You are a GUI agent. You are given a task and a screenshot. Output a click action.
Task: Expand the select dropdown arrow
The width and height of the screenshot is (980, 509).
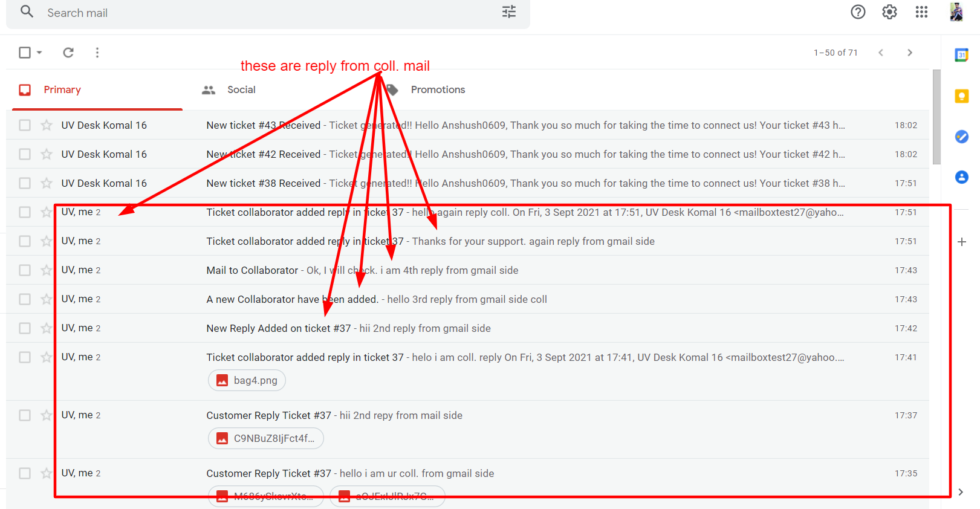click(39, 53)
